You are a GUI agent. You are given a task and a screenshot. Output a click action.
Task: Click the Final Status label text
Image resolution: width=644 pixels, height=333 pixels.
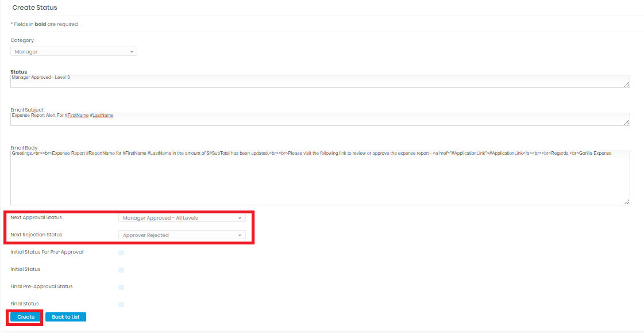click(x=25, y=304)
